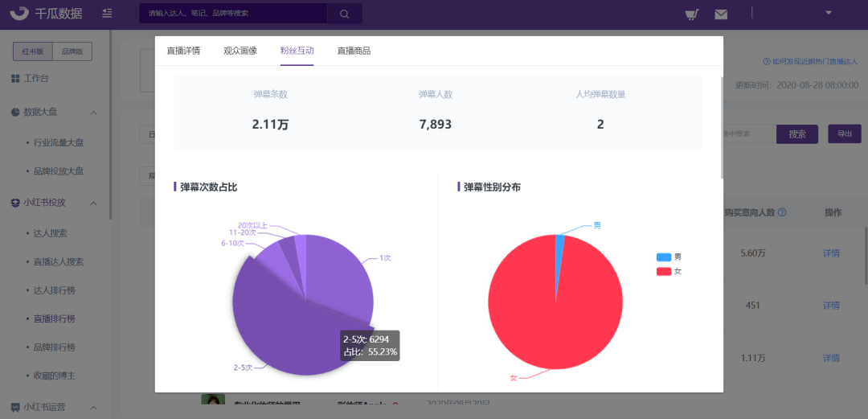Switch to the 品牌版 toggle
This screenshot has height=419, width=868.
click(x=72, y=51)
